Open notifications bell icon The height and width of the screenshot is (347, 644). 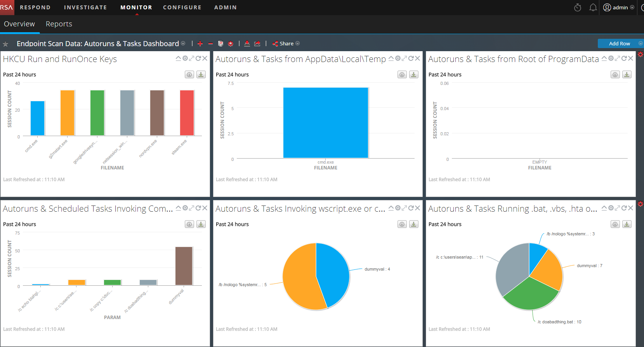(x=593, y=7)
